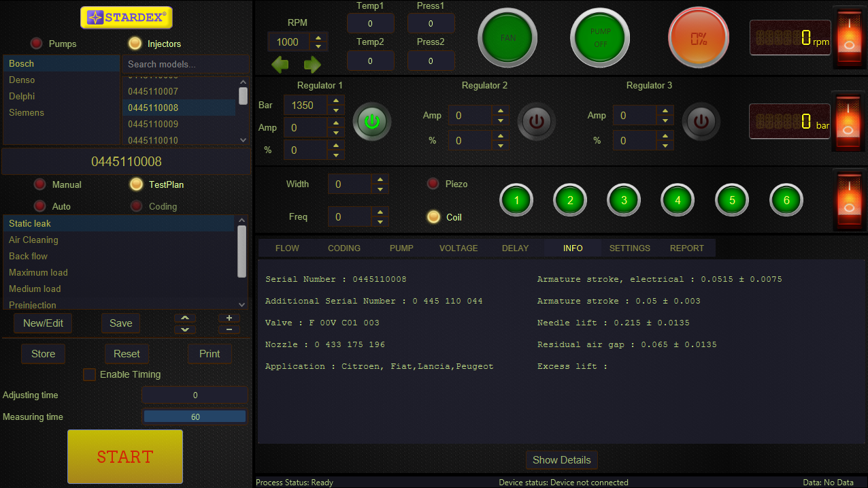Image resolution: width=868 pixels, height=488 pixels.
Task: Click the green left arrow under RPM
Action: point(280,65)
